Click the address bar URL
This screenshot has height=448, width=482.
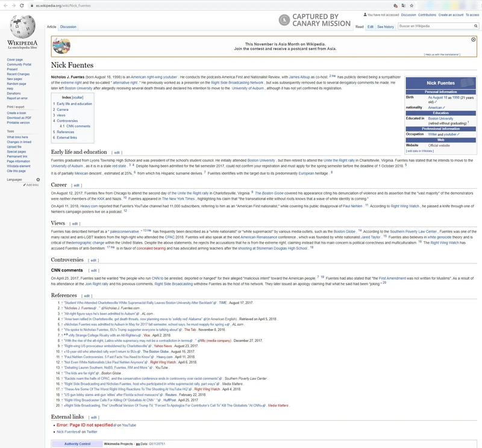63,5
